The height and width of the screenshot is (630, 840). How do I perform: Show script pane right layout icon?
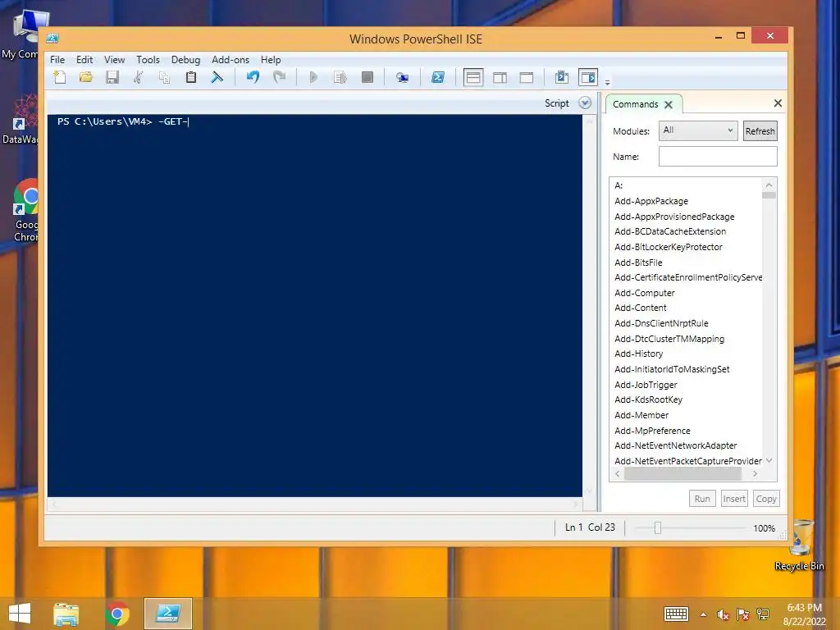pyautogui.click(x=500, y=78)
